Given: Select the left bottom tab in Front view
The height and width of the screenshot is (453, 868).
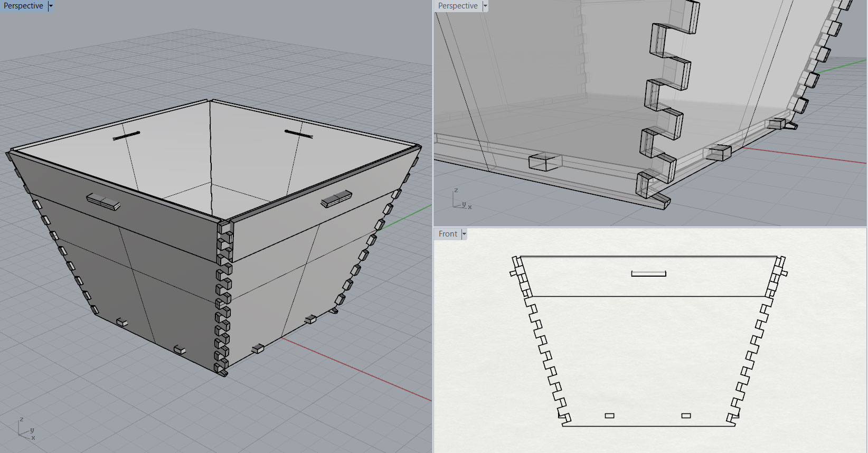Looking at the screenshot, I should click(x=609, y=416).
